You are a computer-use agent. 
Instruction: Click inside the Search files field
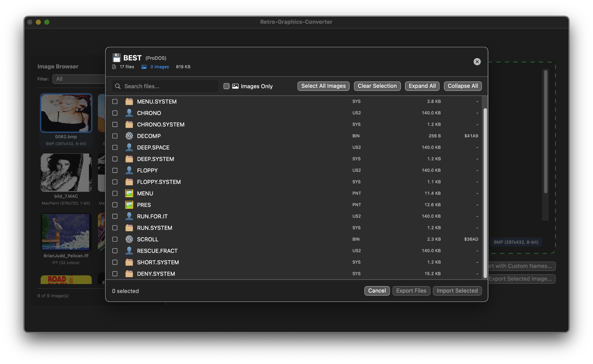tap(166, 86)
